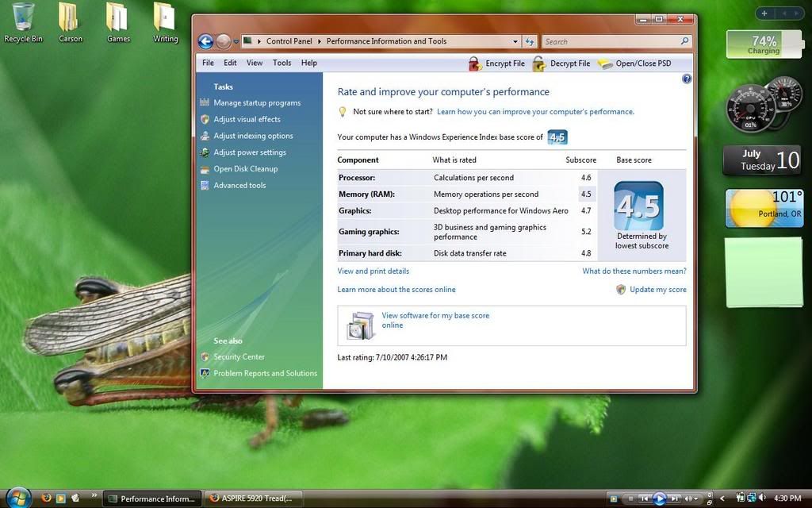Open Adjust visual effects
The image size is (812, 508).
(x=247, y=119)
